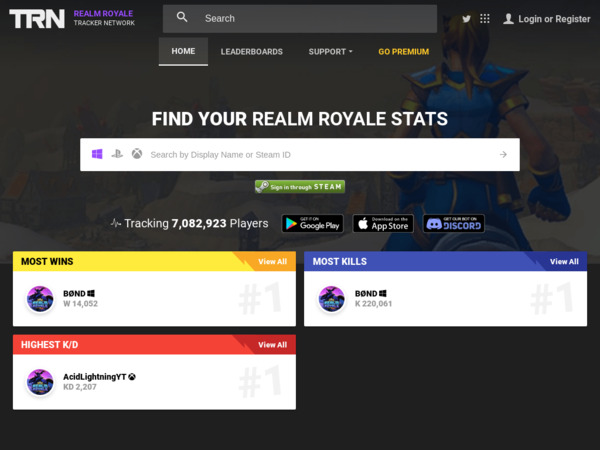
Task: Select the PlayStation platform icon
Action: click(x=117, y=154)
